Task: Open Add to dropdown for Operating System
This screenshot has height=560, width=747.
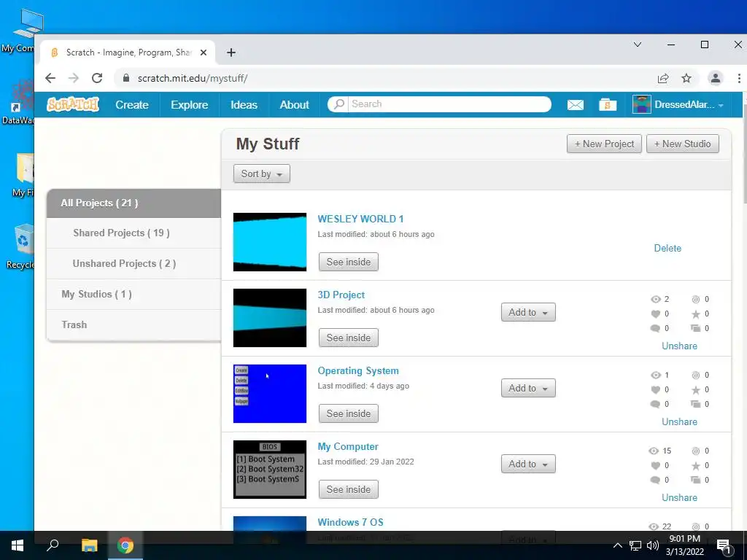Action: click(528, 388)
